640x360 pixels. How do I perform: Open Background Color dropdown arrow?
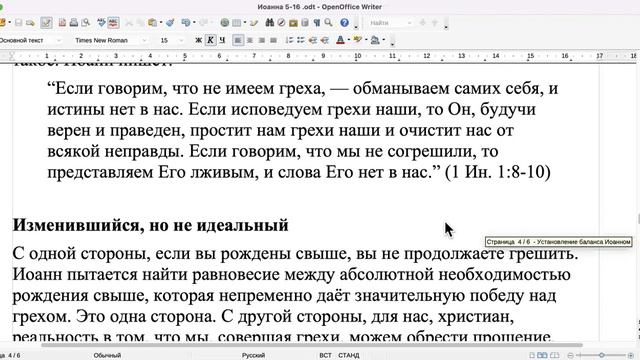coord(384,40)
